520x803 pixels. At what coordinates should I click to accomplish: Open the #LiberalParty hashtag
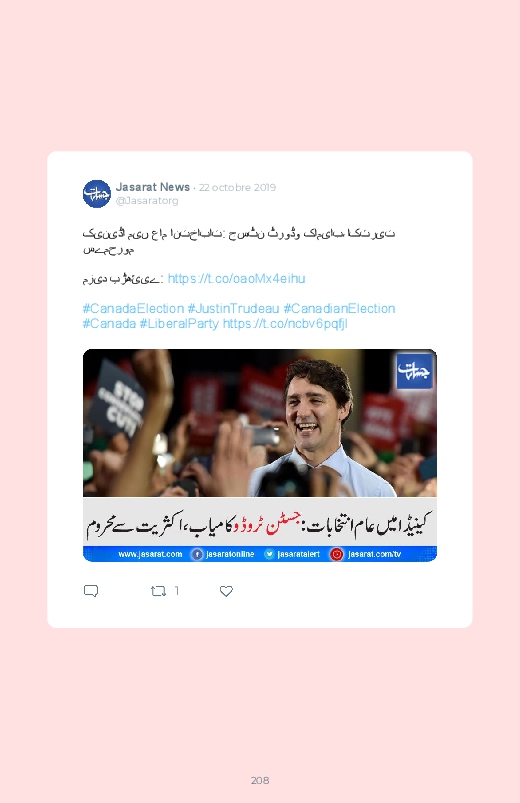179,324
